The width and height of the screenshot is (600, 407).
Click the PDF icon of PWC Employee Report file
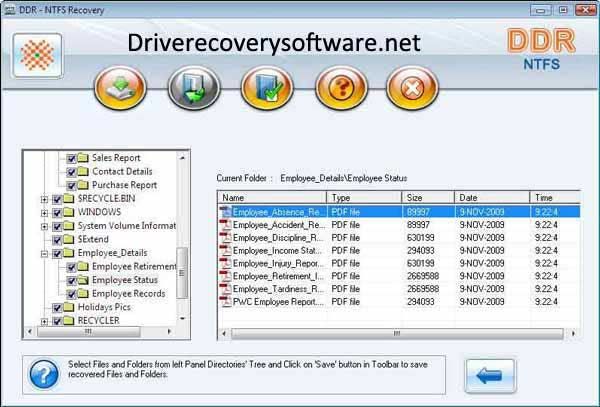click(225, 301)
